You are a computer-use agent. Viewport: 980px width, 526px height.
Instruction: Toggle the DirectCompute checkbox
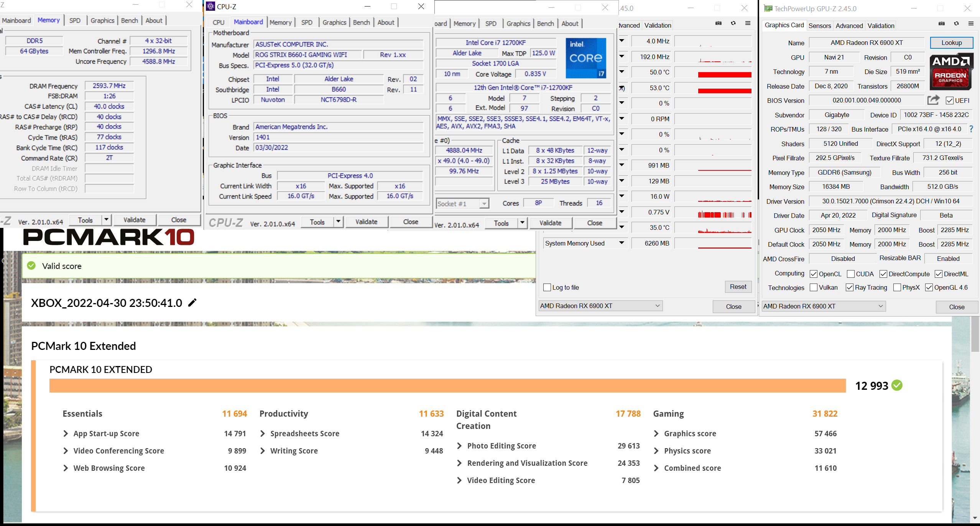(x=883, y=274)
